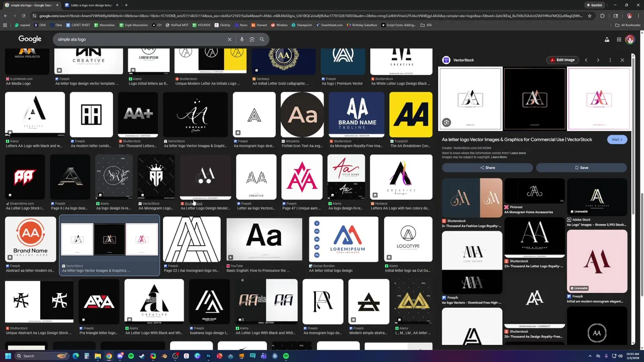Click the magnifier search button
Screen dimensions: 644x362
pos(262,39)
